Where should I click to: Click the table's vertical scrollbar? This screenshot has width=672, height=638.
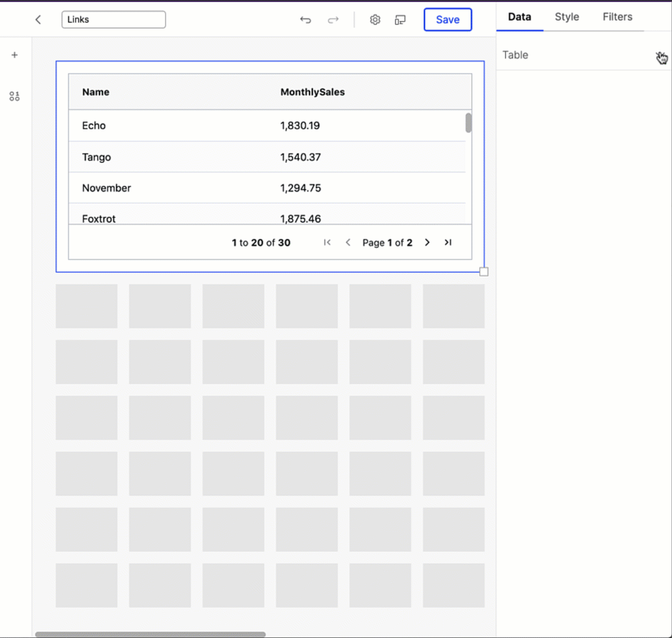tap(469, 123)
